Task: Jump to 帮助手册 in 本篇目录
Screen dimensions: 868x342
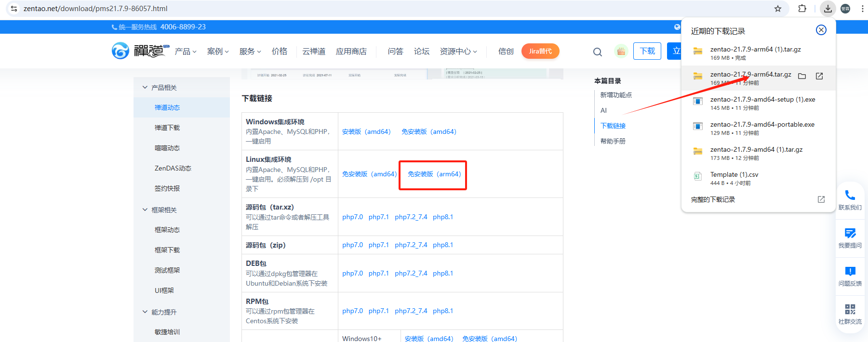Action: pos(613,141)
